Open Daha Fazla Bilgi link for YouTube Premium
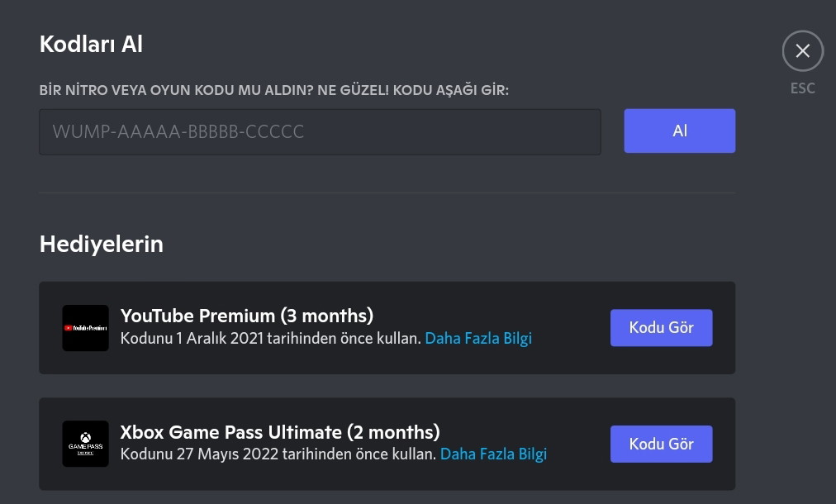The height and width of the screenshot is (504, 836). [478, 339]
